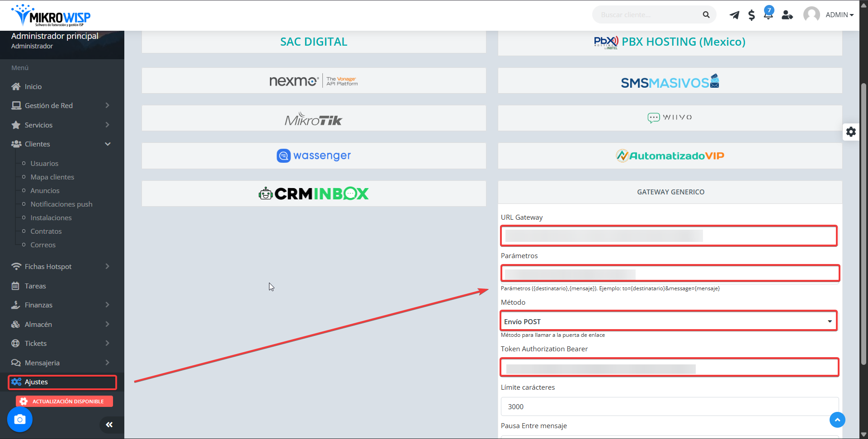Open Tickets menu item
This screenshot has height=439, width=868.
pos(62,343)
